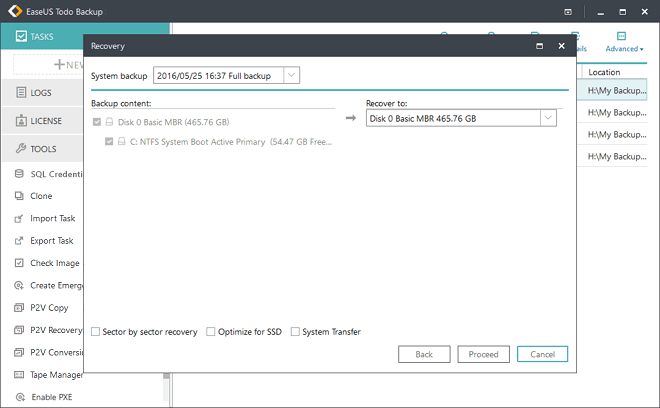Click the P2V Copy icon

20,308
